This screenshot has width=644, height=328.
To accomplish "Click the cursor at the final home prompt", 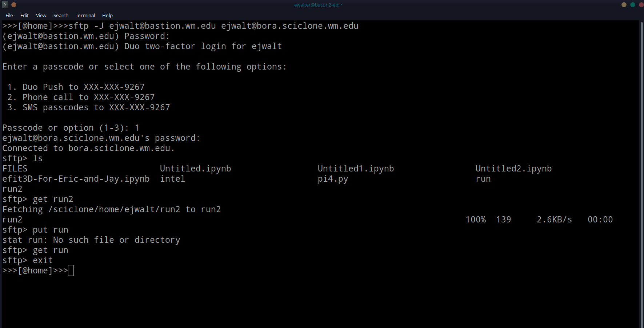I will coord(71,270).
